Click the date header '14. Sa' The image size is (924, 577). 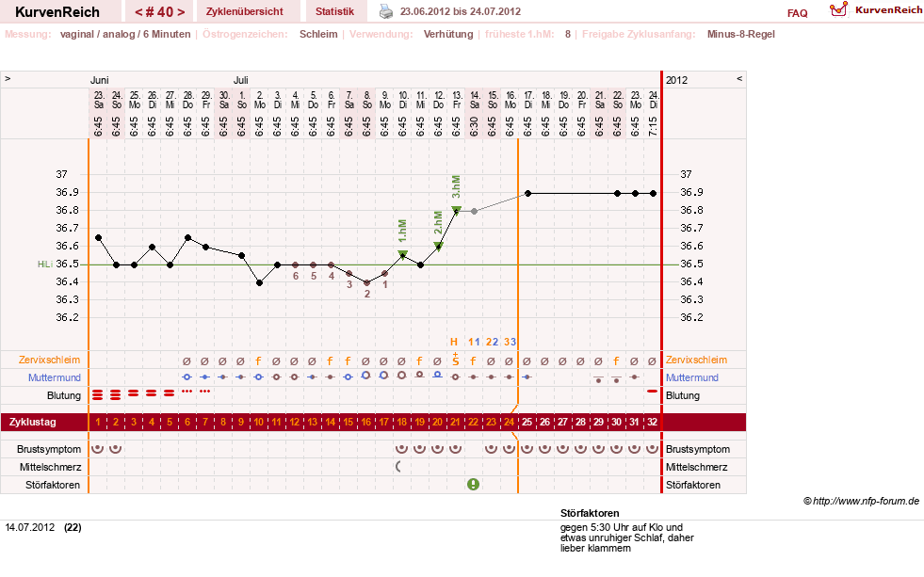[475, 100]
